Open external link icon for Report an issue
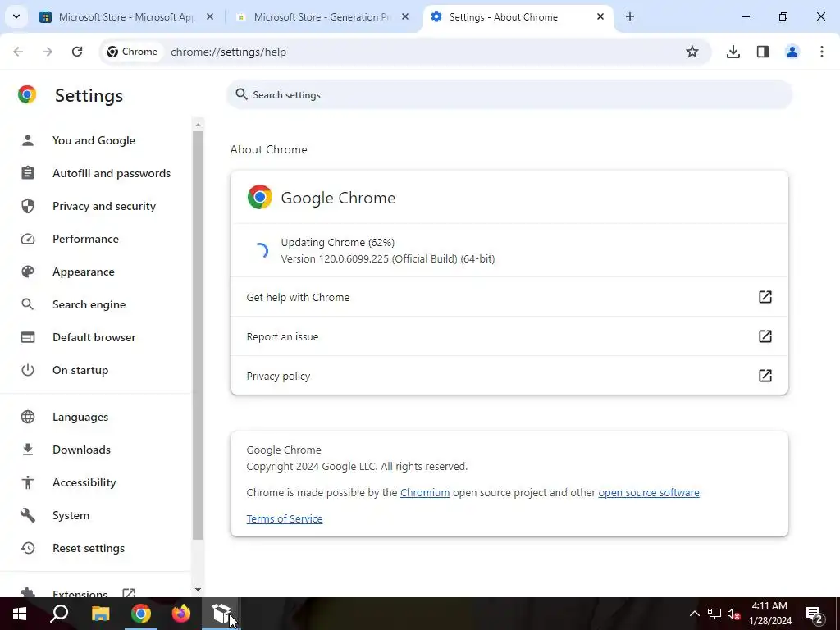840x630 pixels. (x=765, y=336)
